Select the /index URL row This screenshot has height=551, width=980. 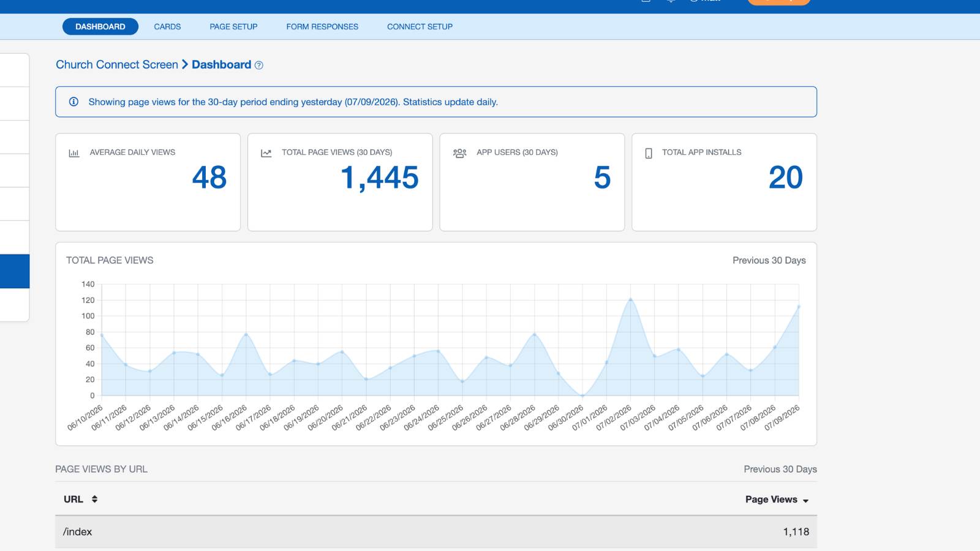click(436, 531)
